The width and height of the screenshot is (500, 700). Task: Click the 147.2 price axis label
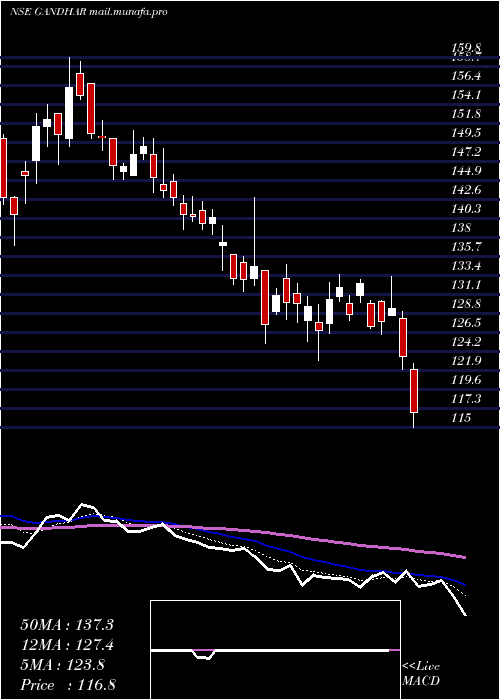(x=466, y=152)
